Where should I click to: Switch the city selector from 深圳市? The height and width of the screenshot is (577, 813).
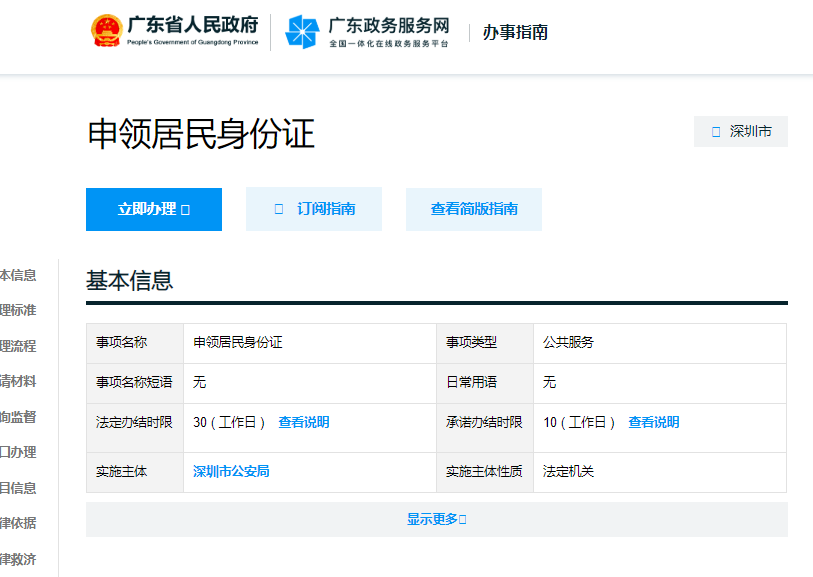[740, 131]
